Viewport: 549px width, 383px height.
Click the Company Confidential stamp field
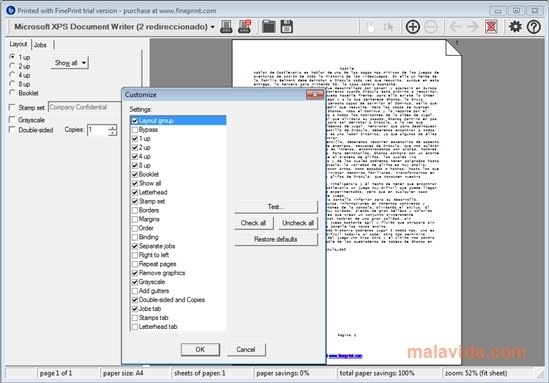pyautogui.click(x=84, y=107)
